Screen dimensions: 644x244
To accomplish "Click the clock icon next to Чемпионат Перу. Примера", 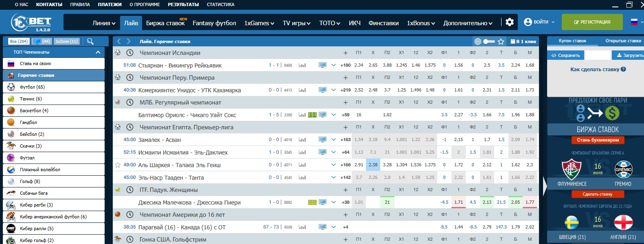I will [130, 78].
